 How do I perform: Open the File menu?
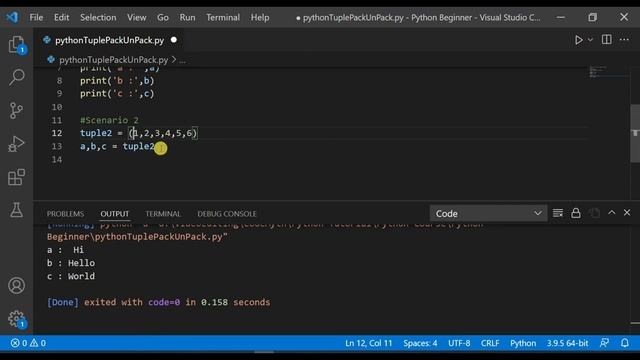(x=36, y=18)
